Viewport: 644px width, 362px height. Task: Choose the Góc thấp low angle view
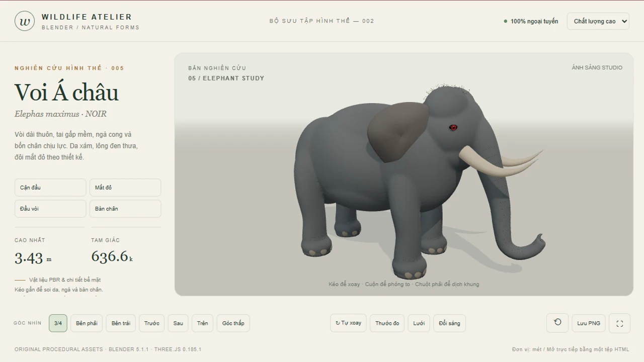pos(233,323)
